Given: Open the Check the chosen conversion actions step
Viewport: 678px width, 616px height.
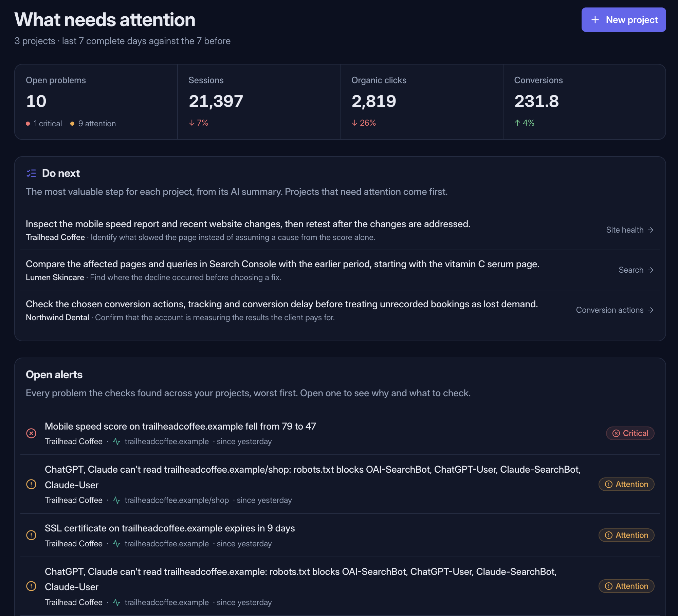Looking at the screenshot, I should pyautogui.click(x=340, y=310).
